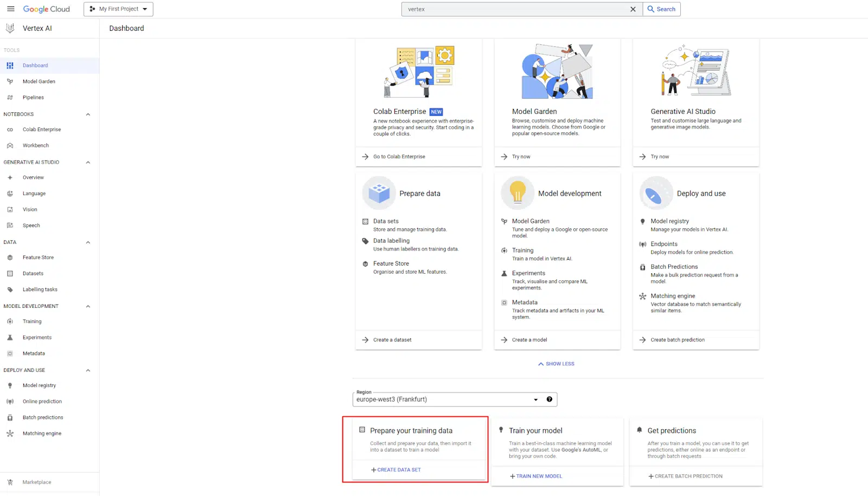This screenshot has width=868, height=496.
Task: Open Experiments in Model development card
Action: tap(528, 273)
